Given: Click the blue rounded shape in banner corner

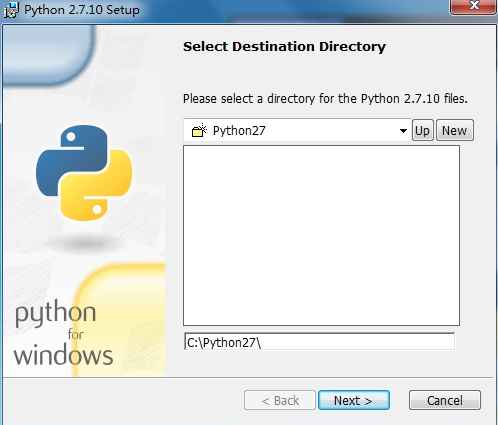Looking at the screenshot, I should [49, 54].
